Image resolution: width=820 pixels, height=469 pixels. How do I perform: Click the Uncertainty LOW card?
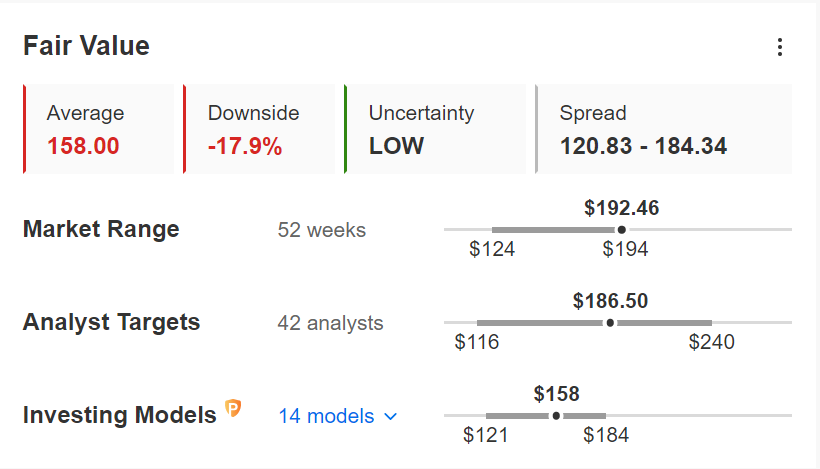tap(435, 129)
